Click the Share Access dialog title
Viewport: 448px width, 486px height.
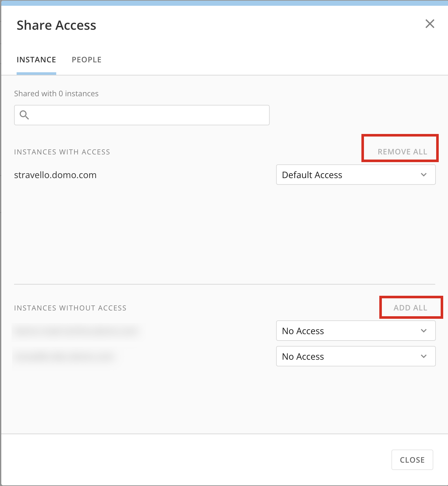(x=56, y=25)
